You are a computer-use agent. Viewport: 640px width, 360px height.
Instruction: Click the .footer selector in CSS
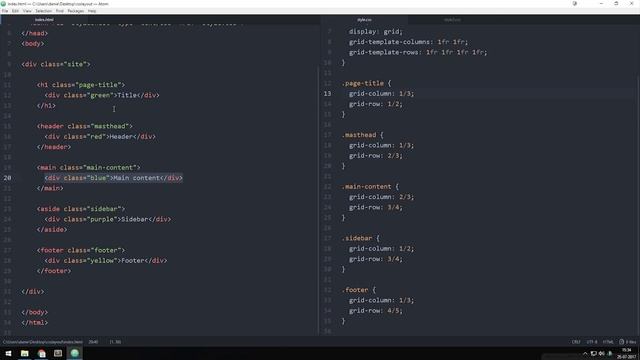pyautogui.click(x=355, y=290)
